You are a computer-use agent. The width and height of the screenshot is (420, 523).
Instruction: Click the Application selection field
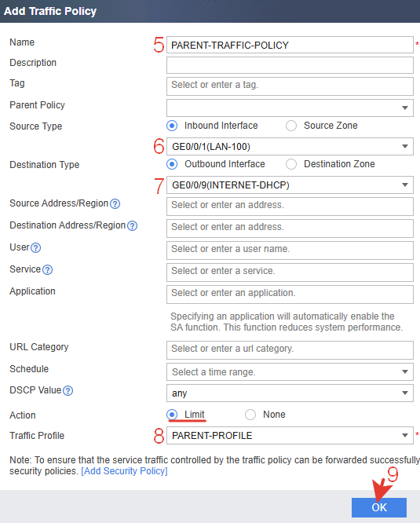tap(290, 294)
